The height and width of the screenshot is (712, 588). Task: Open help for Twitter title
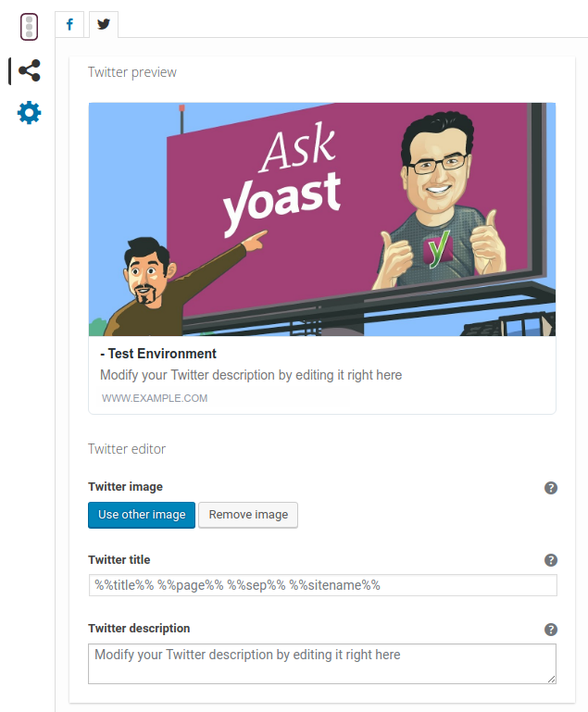click(x=551, y=560)
